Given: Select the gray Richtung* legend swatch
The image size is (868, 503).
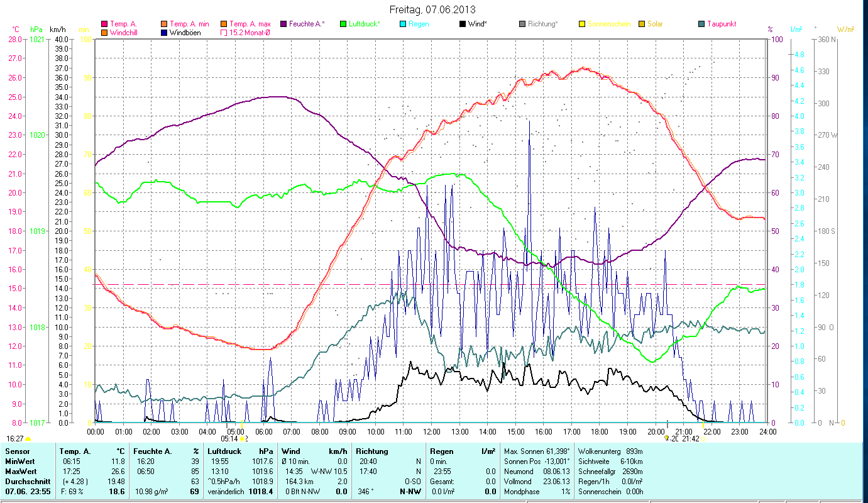Looking at the screenshot, I should click(x=523, y=24).
